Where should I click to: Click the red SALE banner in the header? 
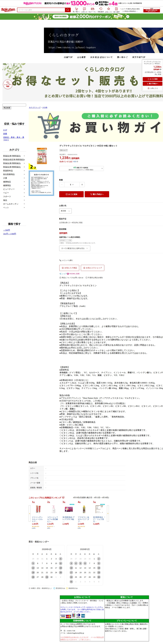[152, 10]
